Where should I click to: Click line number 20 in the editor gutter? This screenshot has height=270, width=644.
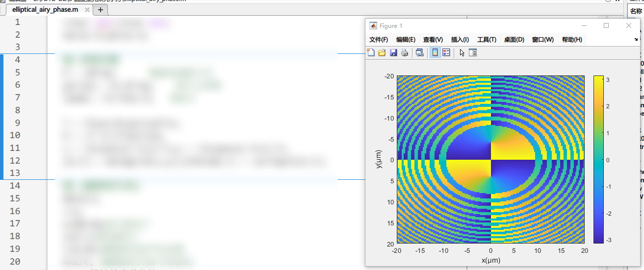[x=15, y=261]
